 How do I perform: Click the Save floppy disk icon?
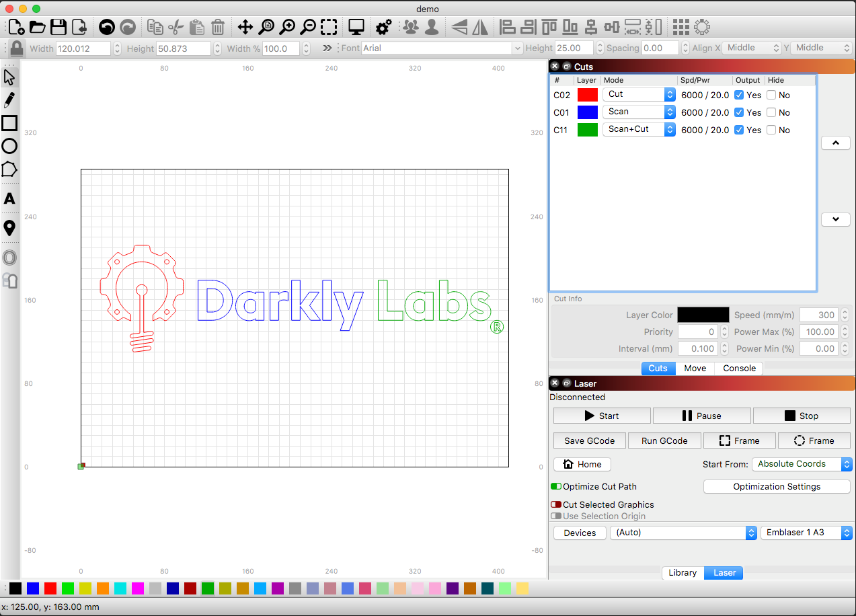point(59,27)
